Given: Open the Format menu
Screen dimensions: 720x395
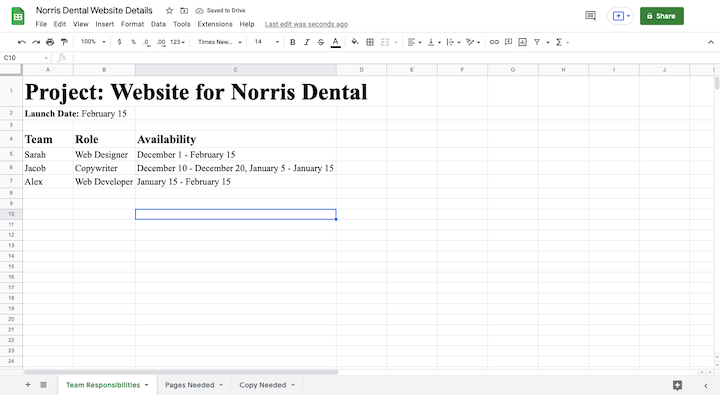Looking at the screenshot, I should (x=132, y=24).
